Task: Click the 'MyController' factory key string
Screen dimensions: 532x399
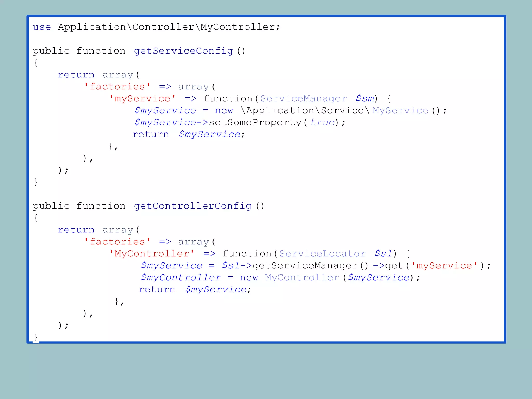Action: click(x=152, y=254)
